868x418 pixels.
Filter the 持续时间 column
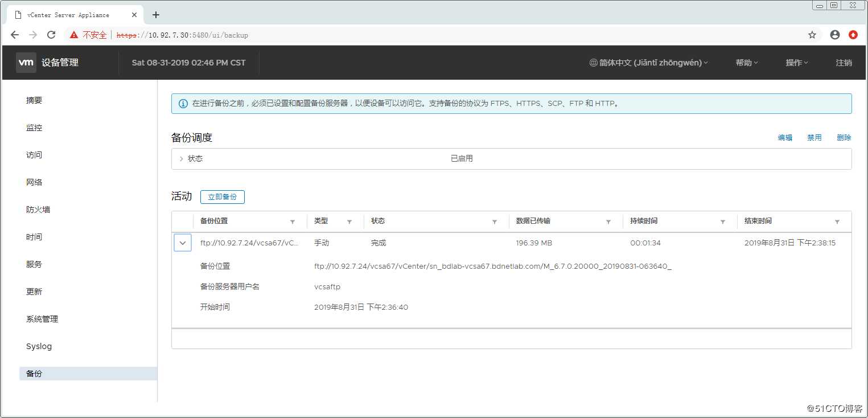pyautogui.click(x=723, y=222)
